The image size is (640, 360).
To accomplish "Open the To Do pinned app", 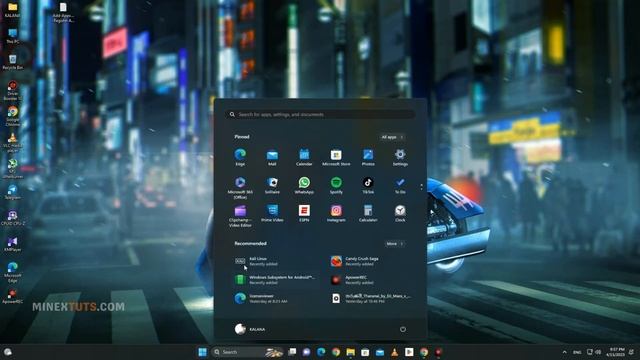I will point(400,185).
